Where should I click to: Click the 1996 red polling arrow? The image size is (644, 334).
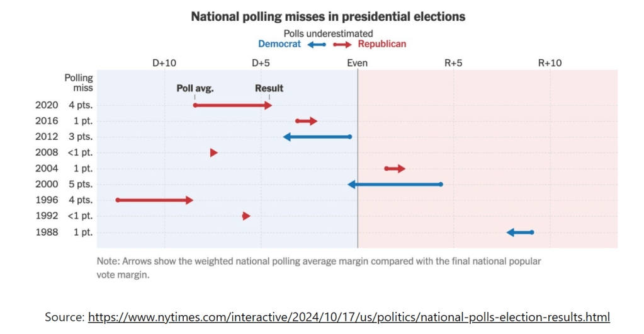point(155,200)
